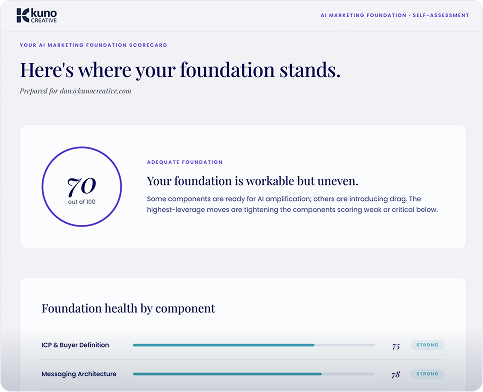Viewport: 483px width, 392px height.
Task: Click the Messaging Architecture row label
Action: (x=79, y=374)
